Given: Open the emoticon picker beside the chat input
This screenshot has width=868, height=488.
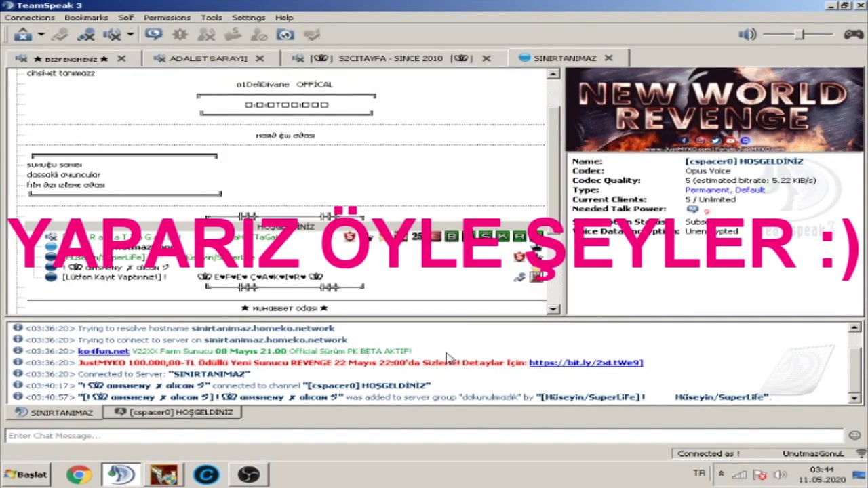Looking at the screenshot, I should [x=854, y=435].
